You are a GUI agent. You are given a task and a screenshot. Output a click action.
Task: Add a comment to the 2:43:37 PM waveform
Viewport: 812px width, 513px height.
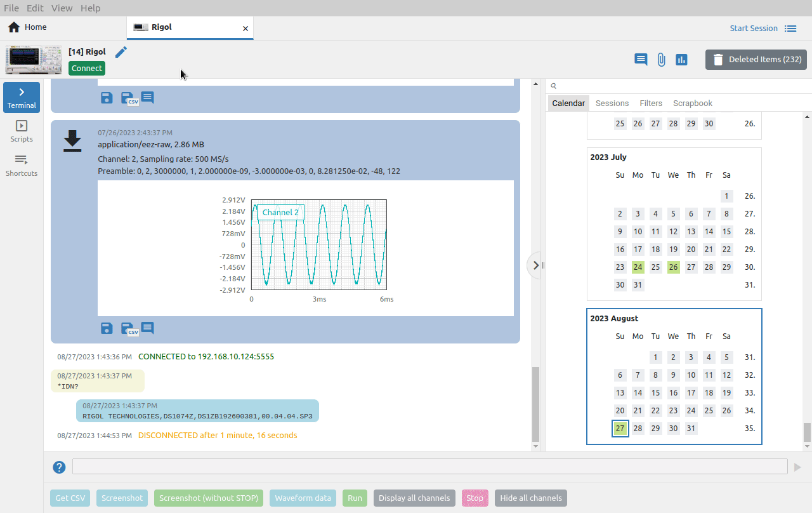[148, 328]
